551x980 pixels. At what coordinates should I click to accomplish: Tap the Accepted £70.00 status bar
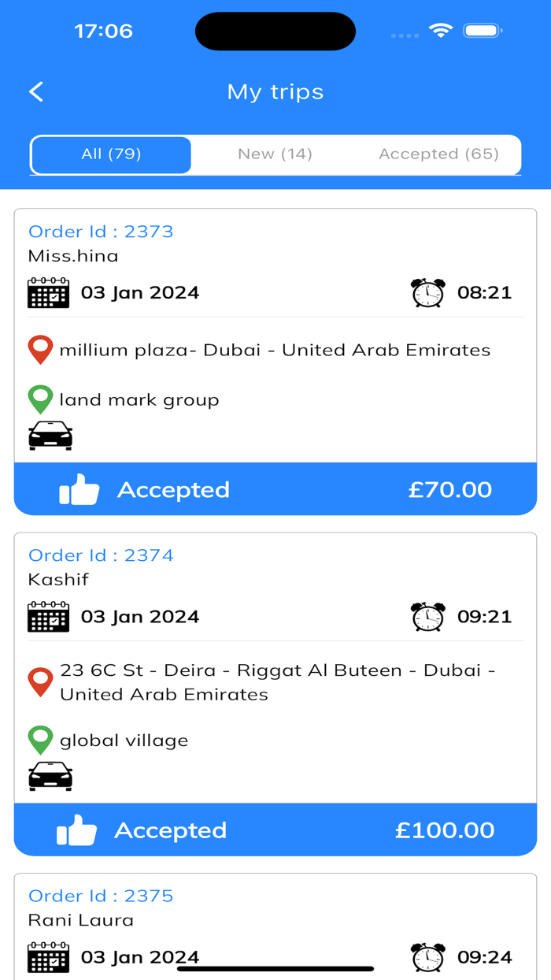[x=275, y=489]
